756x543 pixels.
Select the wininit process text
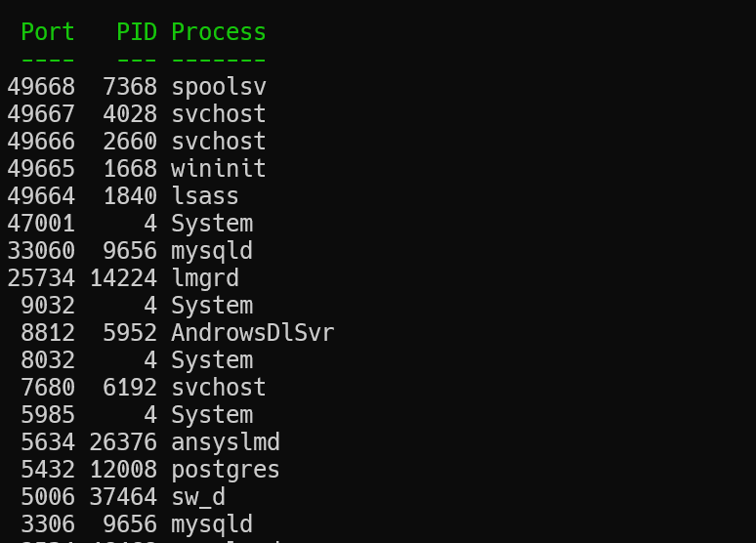click(x=219, y=169)
